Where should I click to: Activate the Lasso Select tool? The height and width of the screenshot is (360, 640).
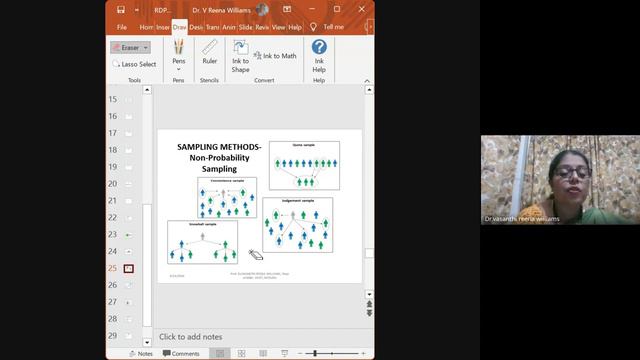[134, 64]
